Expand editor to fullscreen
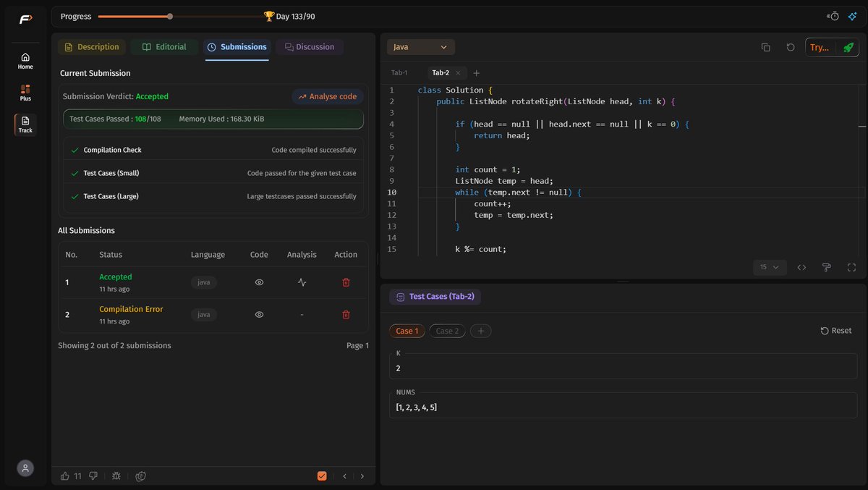This screenshot has height=490, width=868. [851, 267]
